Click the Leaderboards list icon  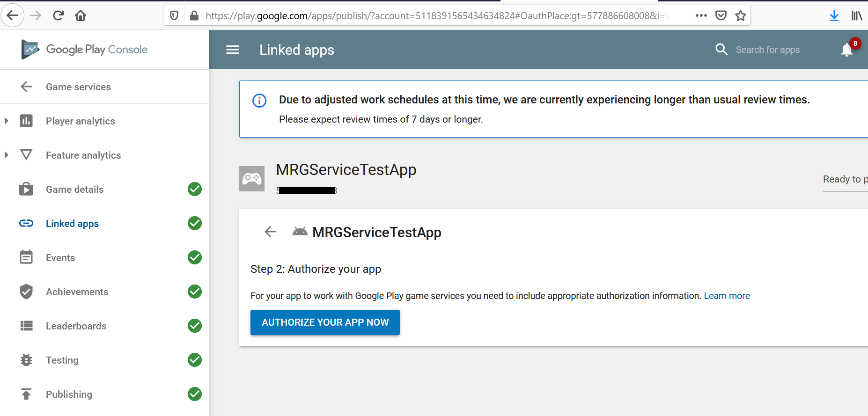[x=26, y=326]
